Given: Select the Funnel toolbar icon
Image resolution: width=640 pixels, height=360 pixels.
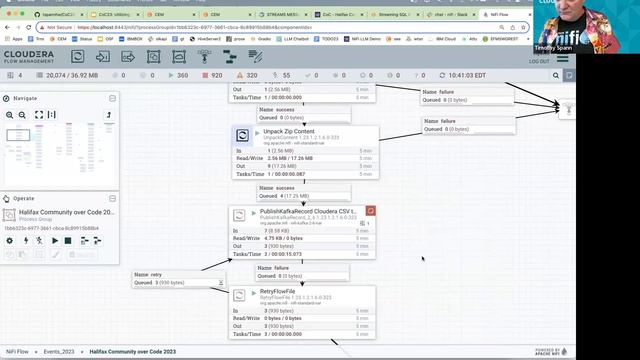Looking at the screenshot, I should (x=204, y=56).
